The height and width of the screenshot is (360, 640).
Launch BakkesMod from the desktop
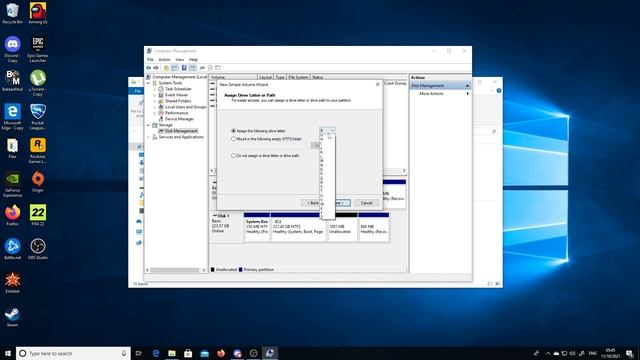[x=12, y=80]
